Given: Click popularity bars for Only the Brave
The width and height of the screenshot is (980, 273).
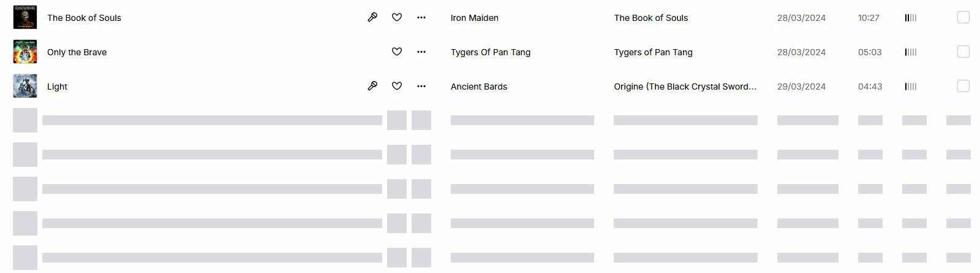Looking at the screenshot, I should point(911,52).
